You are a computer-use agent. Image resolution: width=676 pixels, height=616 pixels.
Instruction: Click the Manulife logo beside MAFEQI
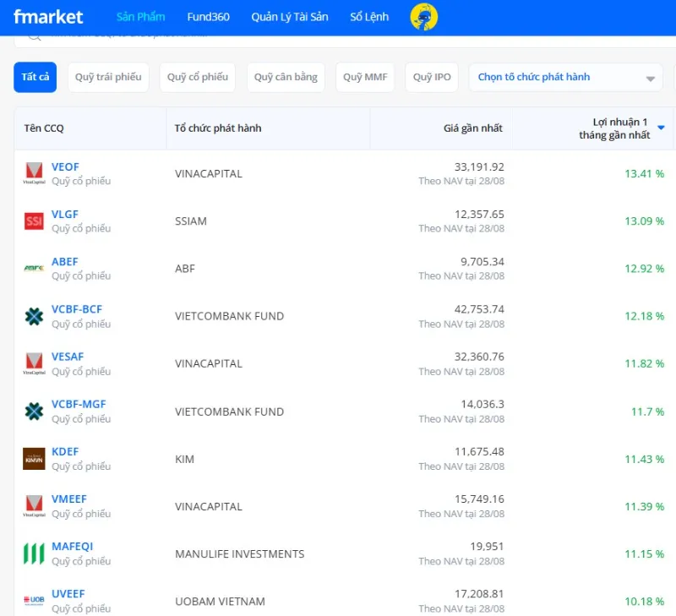point(34,553)
